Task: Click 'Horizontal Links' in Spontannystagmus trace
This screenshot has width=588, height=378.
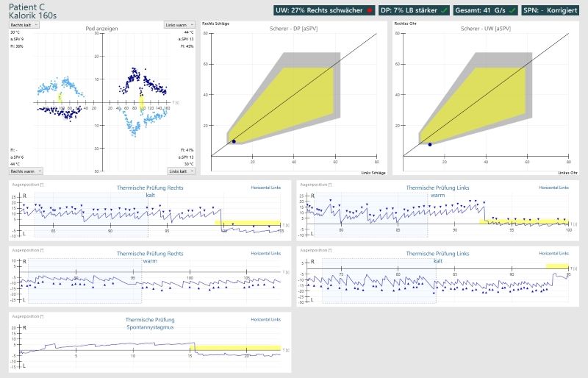Action: (x=265, y=320)
